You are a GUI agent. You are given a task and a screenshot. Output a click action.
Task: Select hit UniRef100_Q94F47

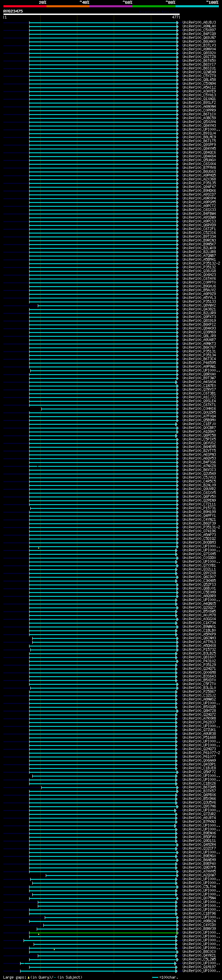point(199,187)
